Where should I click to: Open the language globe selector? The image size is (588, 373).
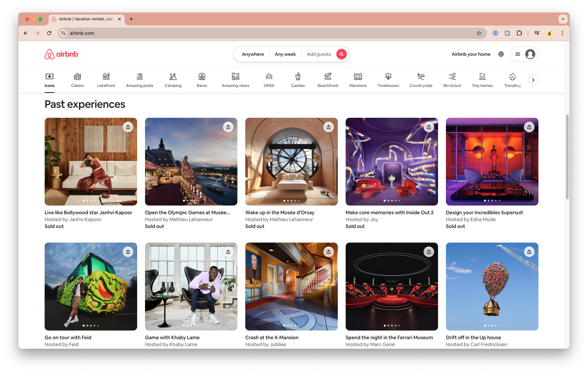tap(501, 54)
